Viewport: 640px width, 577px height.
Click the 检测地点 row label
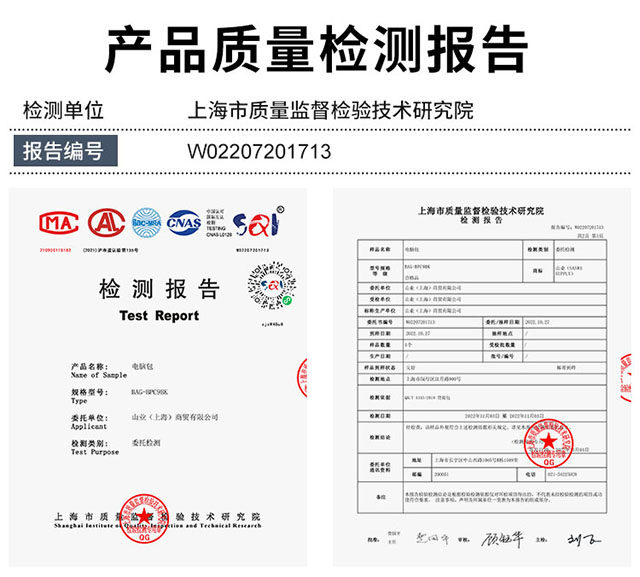tap(380, 379)
